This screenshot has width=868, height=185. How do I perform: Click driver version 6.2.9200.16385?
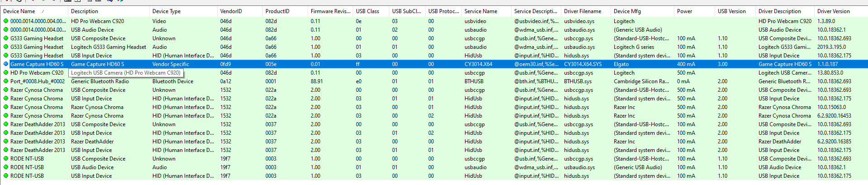[x=834, y=142]
